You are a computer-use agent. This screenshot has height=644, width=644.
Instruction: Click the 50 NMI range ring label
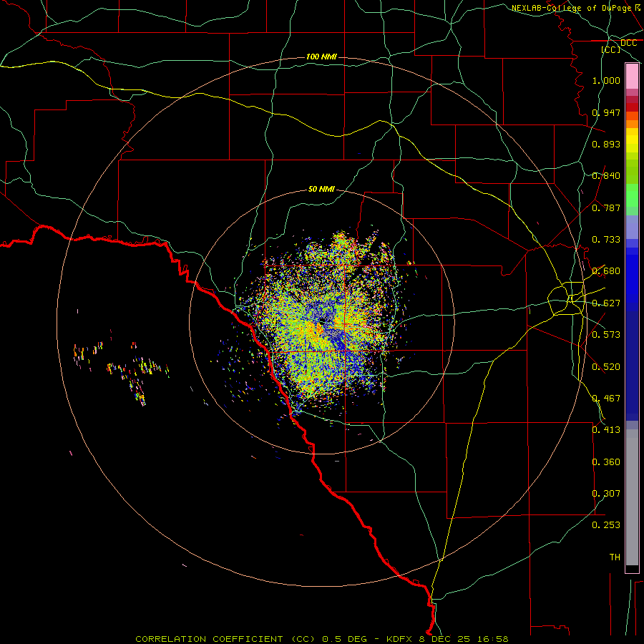pyautogui.click(x=321, y=189)
